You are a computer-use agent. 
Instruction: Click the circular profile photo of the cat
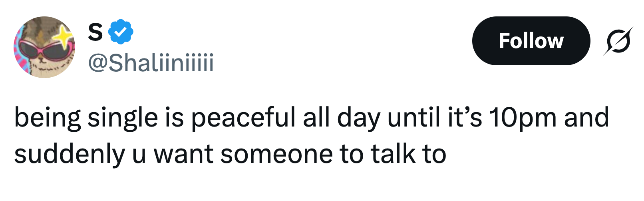click(44, 47)
